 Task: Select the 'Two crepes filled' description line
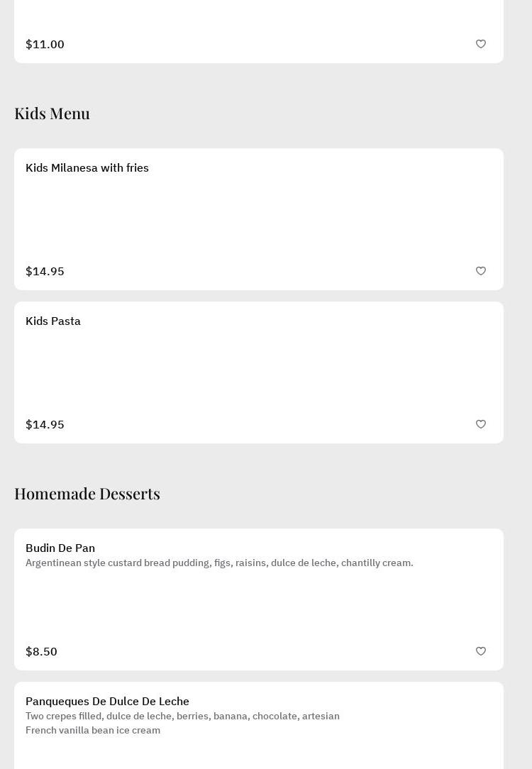pos(182,717)
